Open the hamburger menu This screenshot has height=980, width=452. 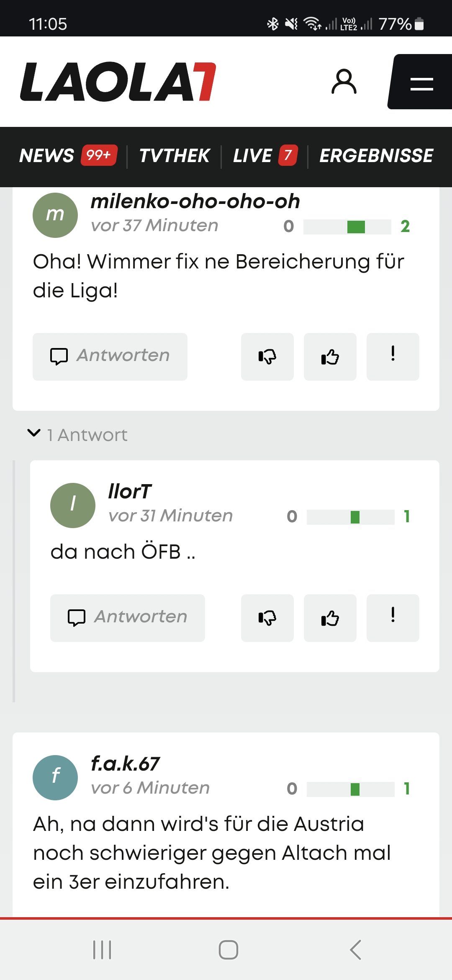[x=421, y=83]
